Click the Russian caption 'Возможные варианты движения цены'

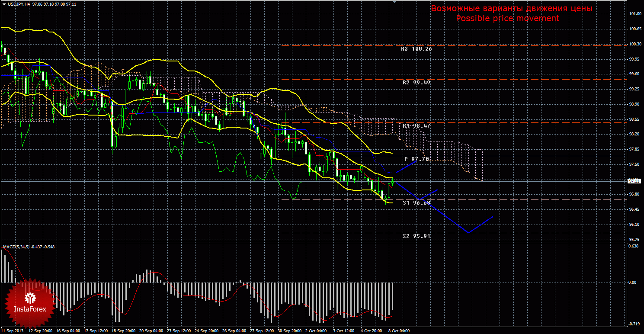tap(512, 9)
